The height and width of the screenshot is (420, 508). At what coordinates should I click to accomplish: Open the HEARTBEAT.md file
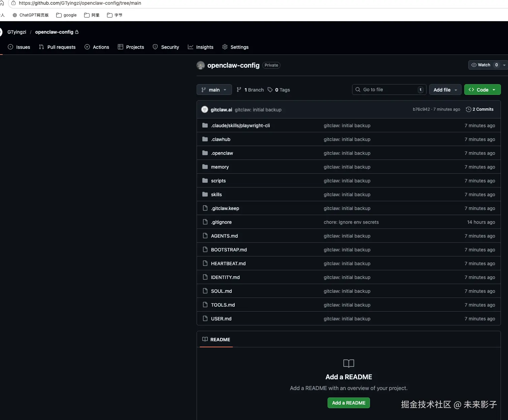click(228, 264)
